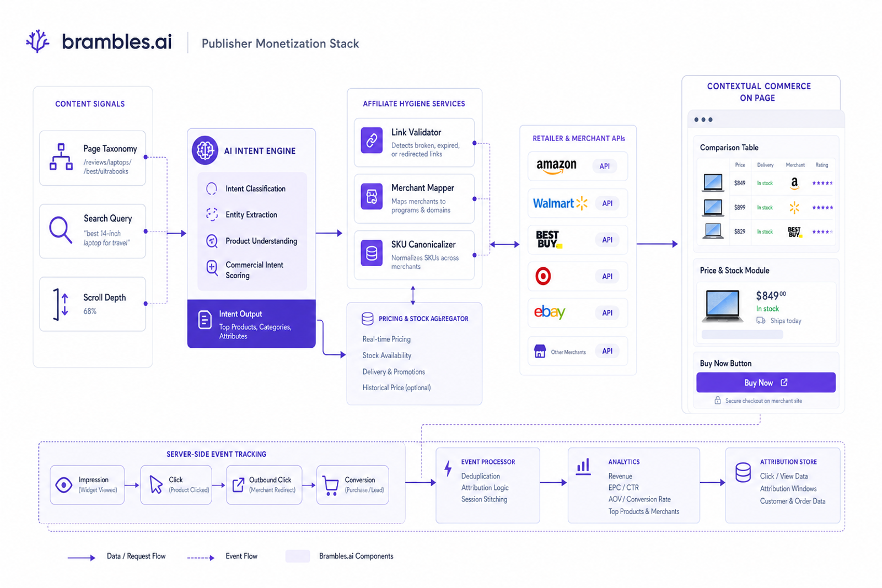The width and height of the screenshot is (882, 588).
Task: Click the Event Processor lightning icon
Action: pyautogui.click(x=448, y=468)
